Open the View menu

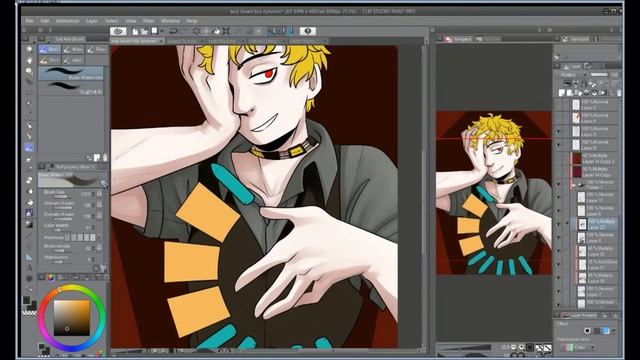(131, 20)
